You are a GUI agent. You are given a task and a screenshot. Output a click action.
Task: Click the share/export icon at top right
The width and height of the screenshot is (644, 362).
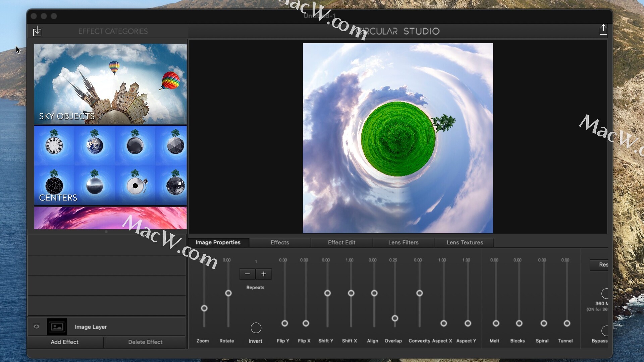tap(603, 29)
